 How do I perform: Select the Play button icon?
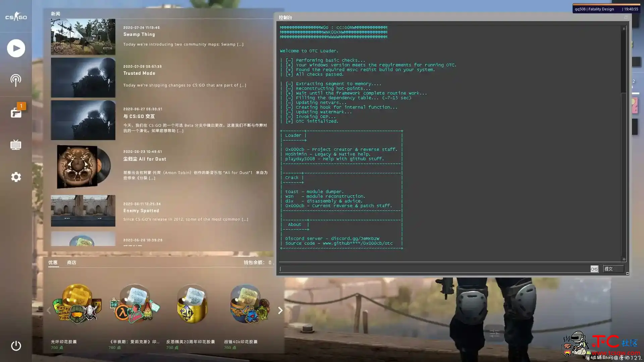[15, 48]
